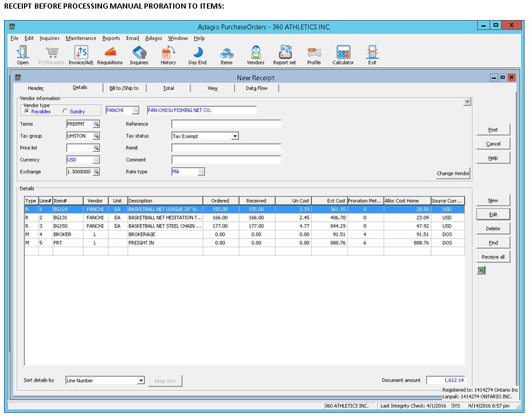Select the FREIGHT IN row in details grid
This screenshot has height=418, width=532.
165,243
